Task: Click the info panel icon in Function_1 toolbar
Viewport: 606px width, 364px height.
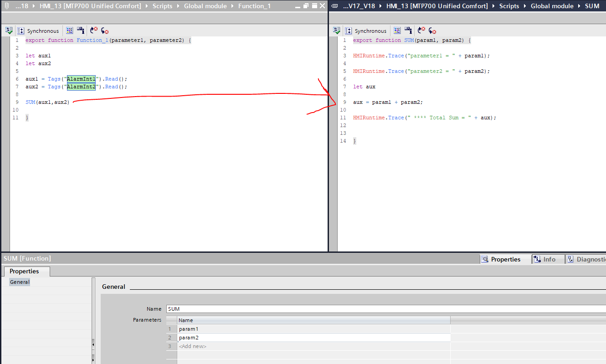Action: point(81,31)
